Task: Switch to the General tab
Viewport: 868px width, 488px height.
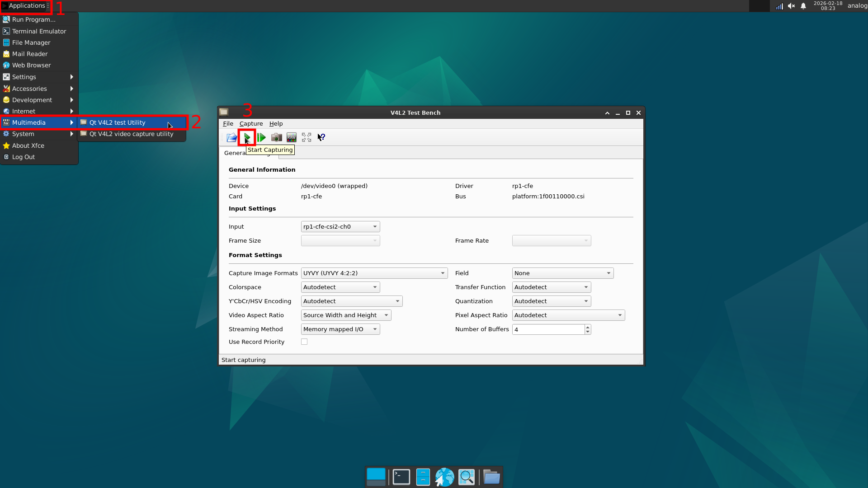Action: (235, 153)
